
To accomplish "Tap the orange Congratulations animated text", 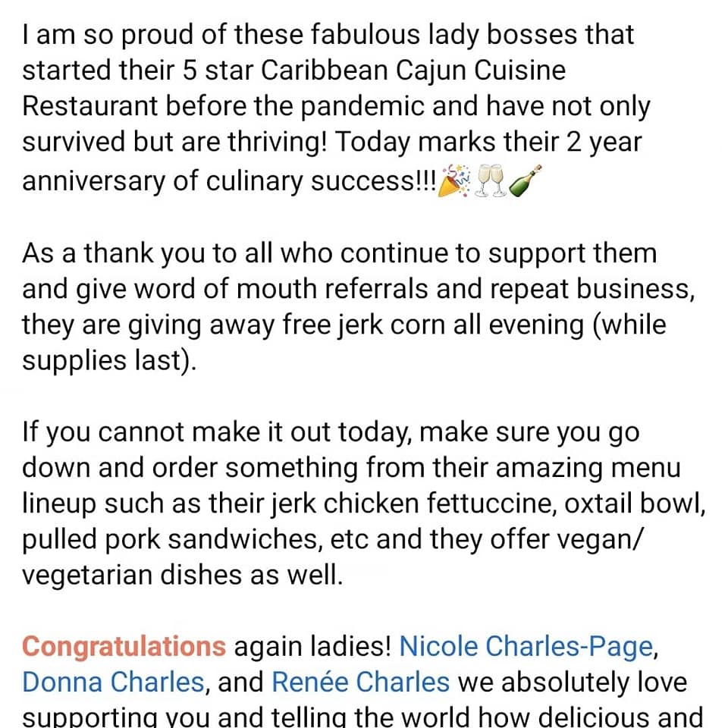I will tap(124, 648).
